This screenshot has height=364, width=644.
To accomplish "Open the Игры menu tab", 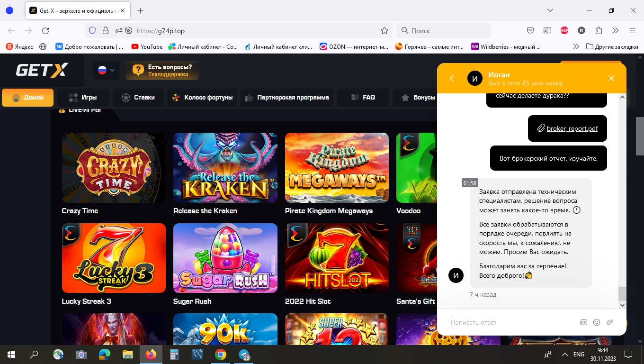I will point(83,97).
